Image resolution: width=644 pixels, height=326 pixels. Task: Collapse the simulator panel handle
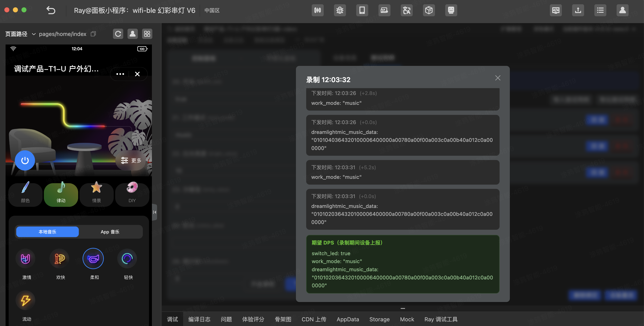pyautogui.click(x=154, y=212)
